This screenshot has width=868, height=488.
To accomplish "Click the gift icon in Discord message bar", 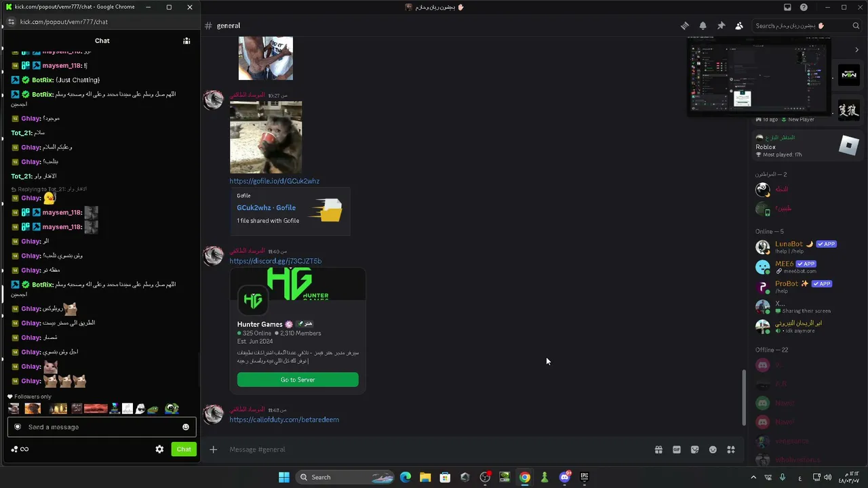I will 658,449.
